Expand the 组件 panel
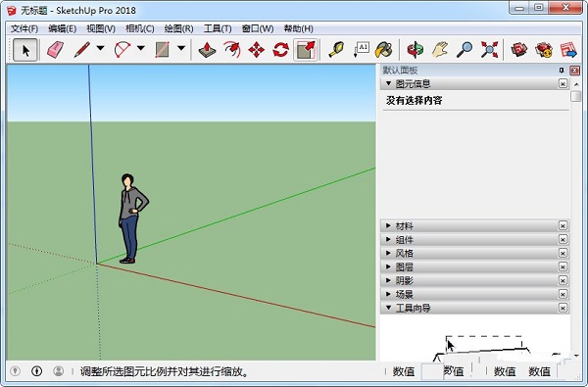The image size is (588, 387). [x=388, y=239]
